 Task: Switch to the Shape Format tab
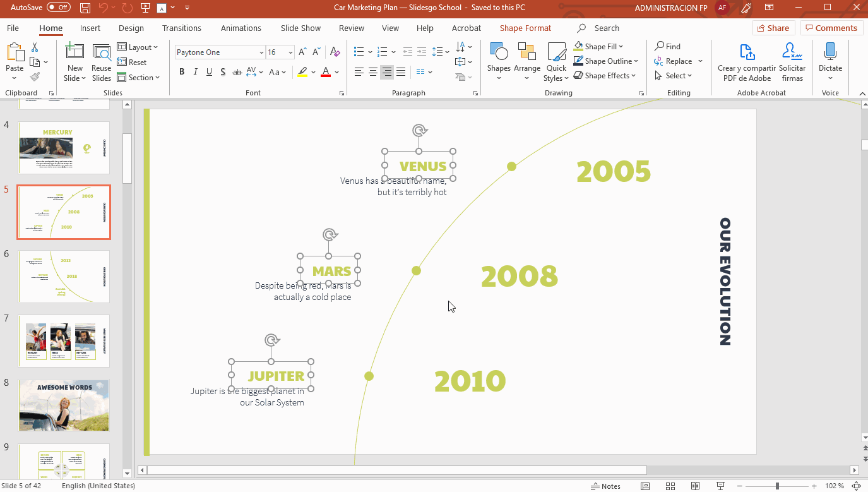pos(525,28)
